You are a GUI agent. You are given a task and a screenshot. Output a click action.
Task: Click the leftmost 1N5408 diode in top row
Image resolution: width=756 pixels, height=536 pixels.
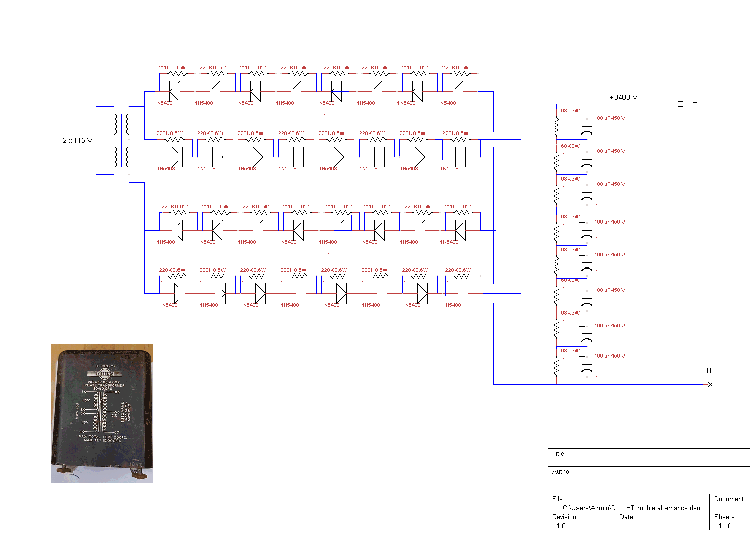click(x=174, y=92)
